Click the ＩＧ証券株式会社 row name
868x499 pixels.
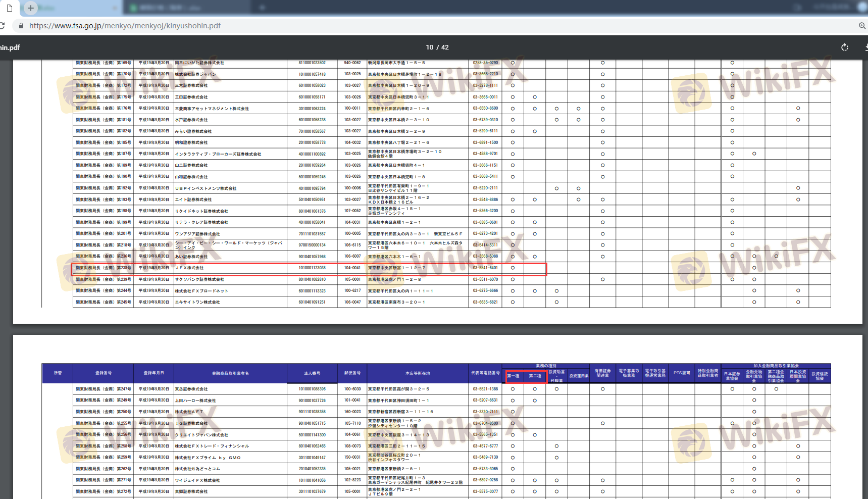tap(191, 423)
